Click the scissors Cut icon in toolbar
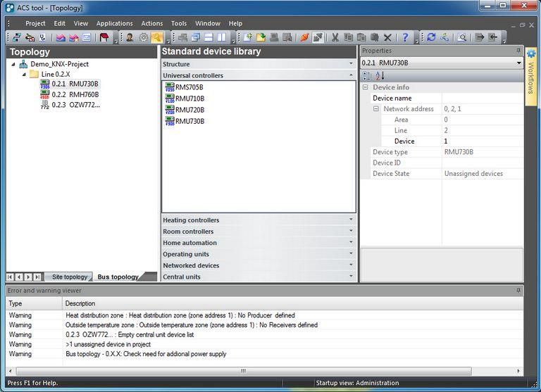Image resolution: width=541 pixels, height=392 pixels. pyautogui.click(x=335, y=37)
